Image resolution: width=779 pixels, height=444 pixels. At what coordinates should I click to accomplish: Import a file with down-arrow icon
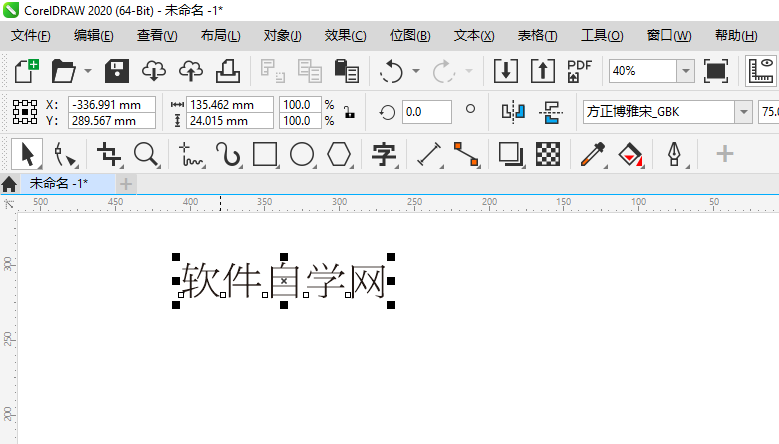tap(506, 71)
